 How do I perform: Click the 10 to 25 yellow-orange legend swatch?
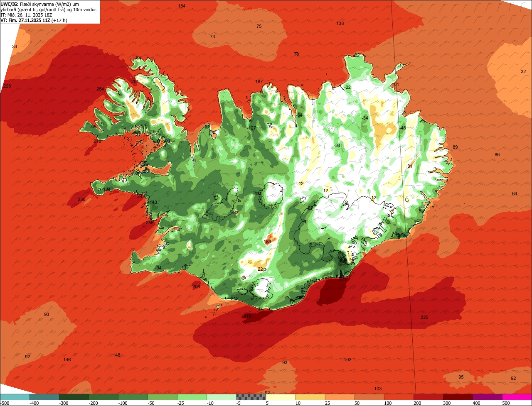(x=310, y=397)
